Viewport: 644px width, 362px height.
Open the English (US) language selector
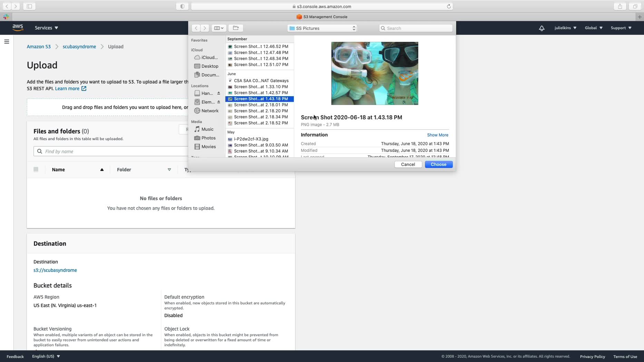[x=46, y=356]
